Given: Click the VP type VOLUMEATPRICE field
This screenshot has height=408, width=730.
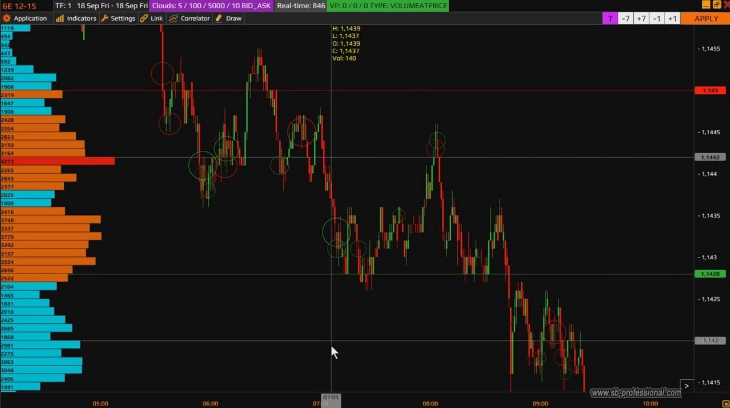Looking at the screenshot, I should pyautogui.click(x=388, y=6).
